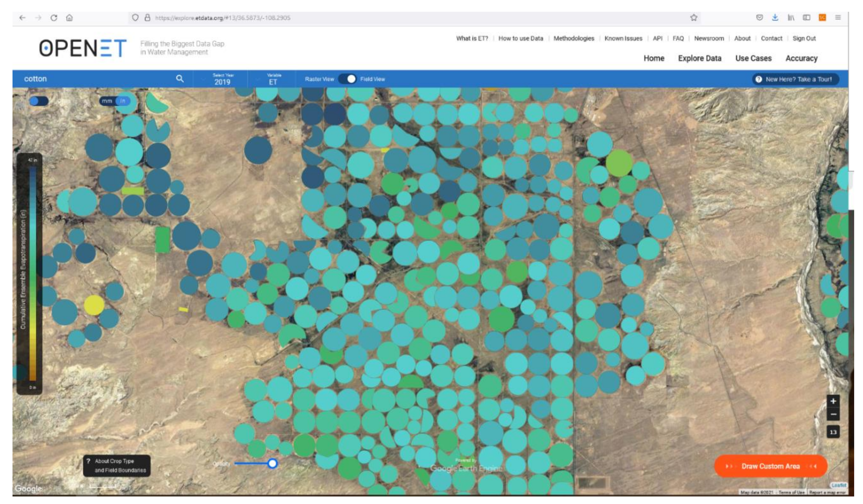Screen dimensions: 863x504
Task: Click the New Here? Take a Tour! button
Action: click(795, 79)
